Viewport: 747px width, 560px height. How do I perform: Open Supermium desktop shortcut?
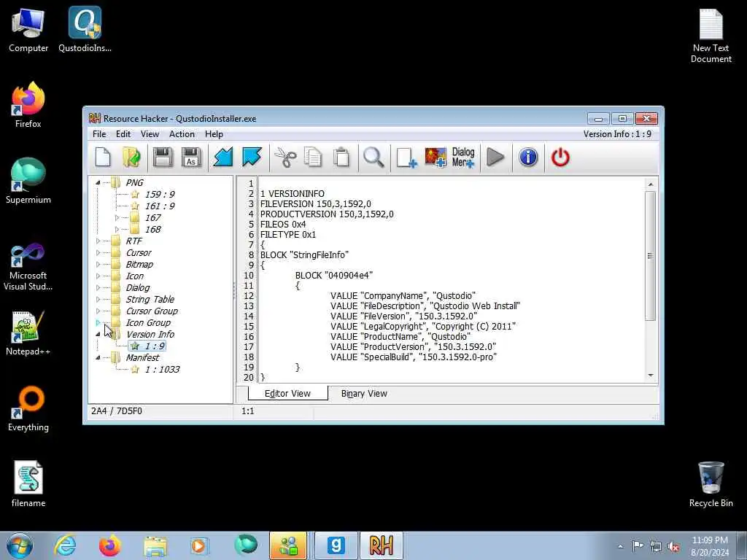coord(28,181)
